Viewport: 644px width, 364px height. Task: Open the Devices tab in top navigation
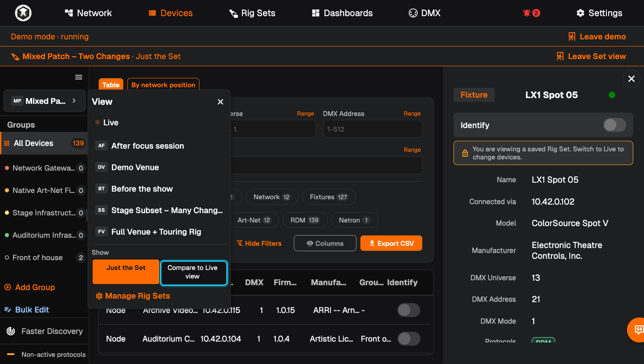[170, 13]
